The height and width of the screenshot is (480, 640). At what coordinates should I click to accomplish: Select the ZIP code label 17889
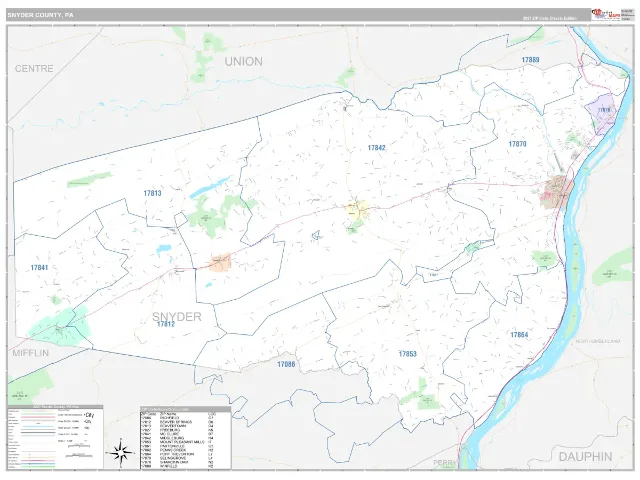click(x=530, y=60)
